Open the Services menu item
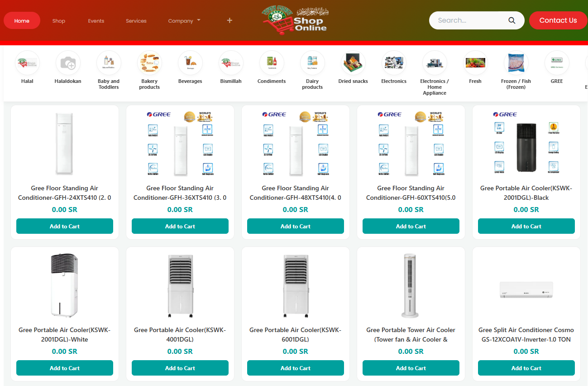This screenshot has height=386, width=588. point(136,21)
